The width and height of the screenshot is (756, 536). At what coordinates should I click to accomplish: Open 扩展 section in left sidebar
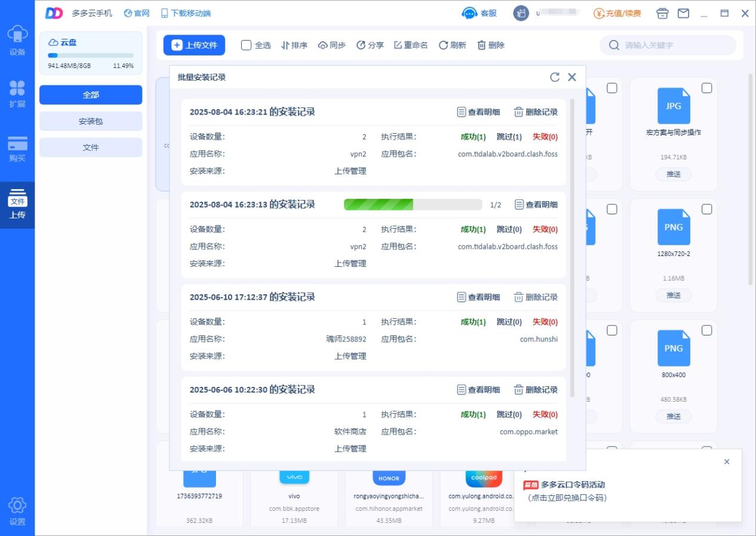point(17,94)
